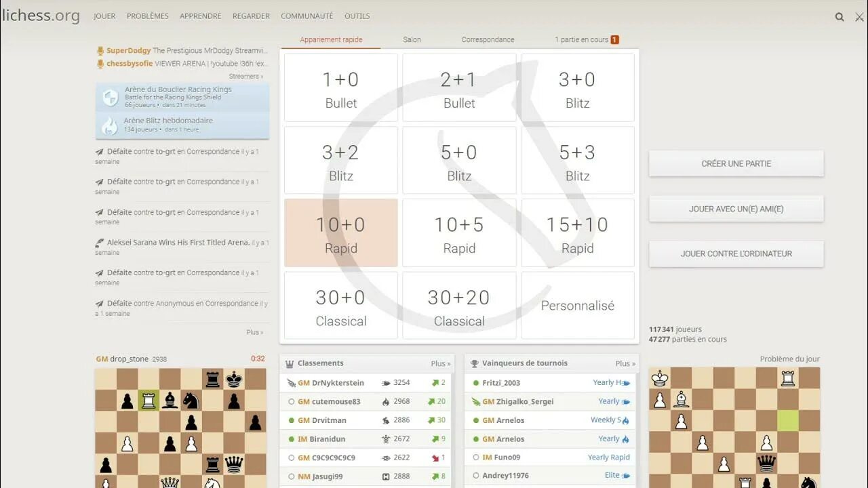Open Arène du Bouclier Racing Kings tournament
Image resolution: width=868 pixels, height=488 pixels.
pyautogui.click(x=182, y=98)
